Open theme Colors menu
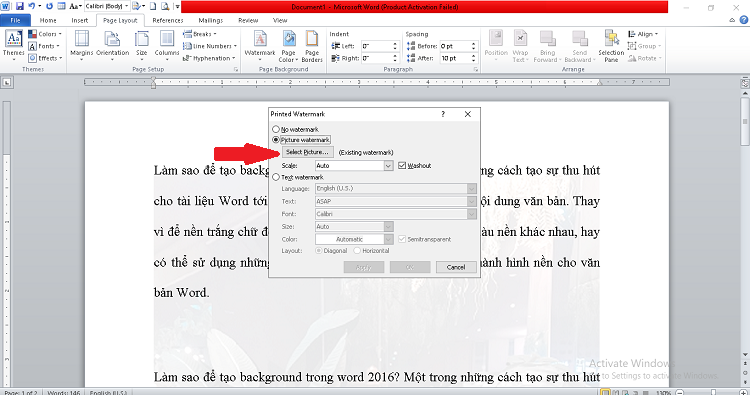Image resolution: width=750 pixels, height=395 pixels. point(45,34)
